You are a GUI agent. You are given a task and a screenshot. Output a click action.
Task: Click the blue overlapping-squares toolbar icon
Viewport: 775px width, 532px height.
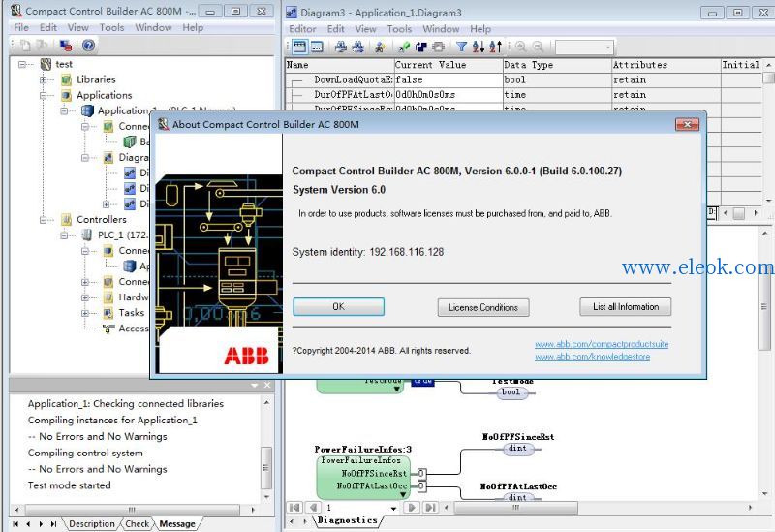(x=421, y=47)
